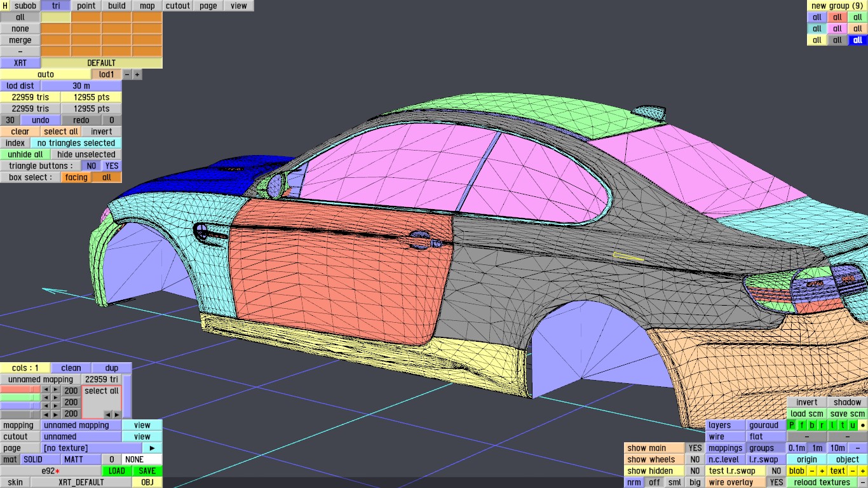Click the green u view button
Viewport: 868px width, 488px height.
click(x=852, y=425)
